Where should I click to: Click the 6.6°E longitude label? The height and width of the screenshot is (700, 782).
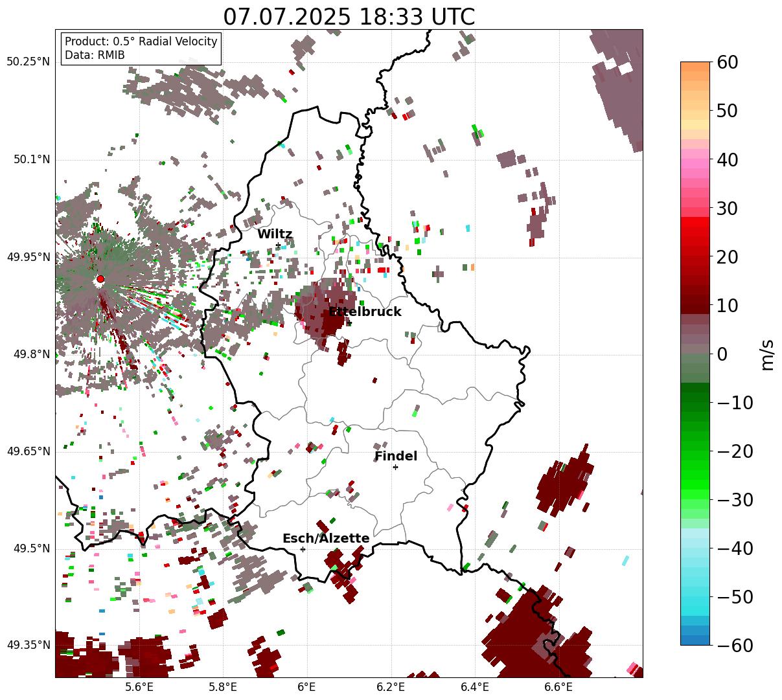click(x=558, y=687)
